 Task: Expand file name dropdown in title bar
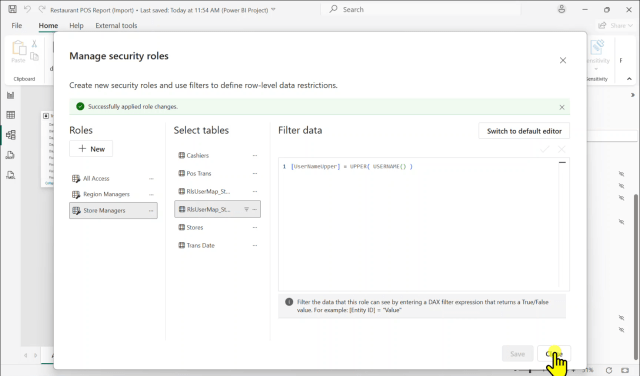click(273, 10)
